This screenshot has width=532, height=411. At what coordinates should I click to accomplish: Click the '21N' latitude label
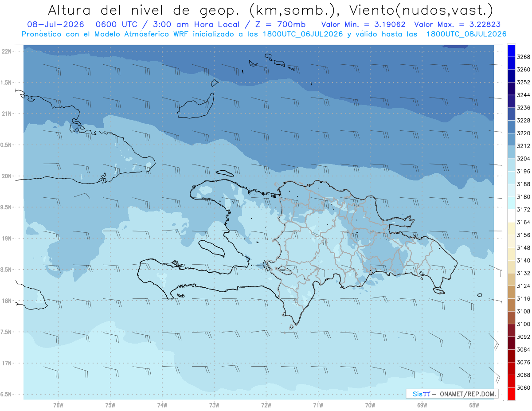(x=7, y=114)
